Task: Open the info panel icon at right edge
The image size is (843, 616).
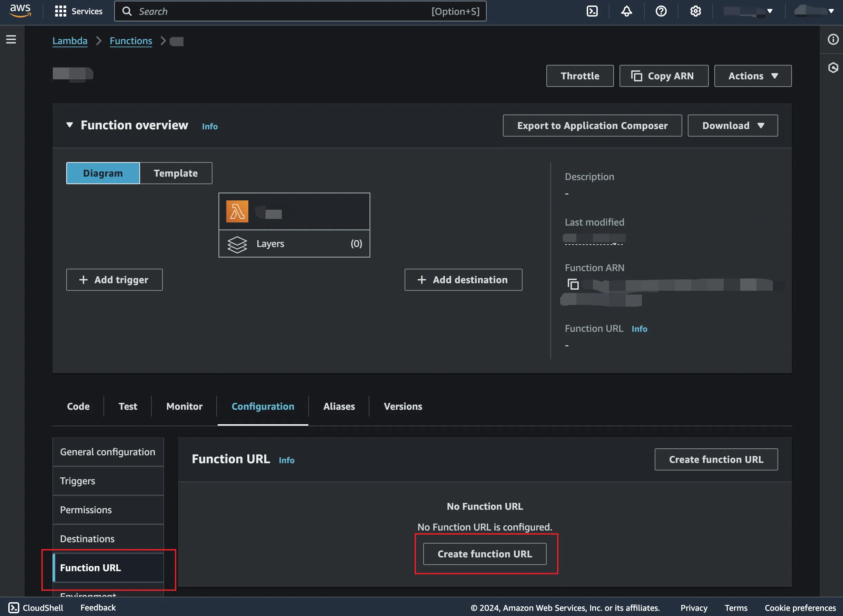Action: tap(833, 40)
